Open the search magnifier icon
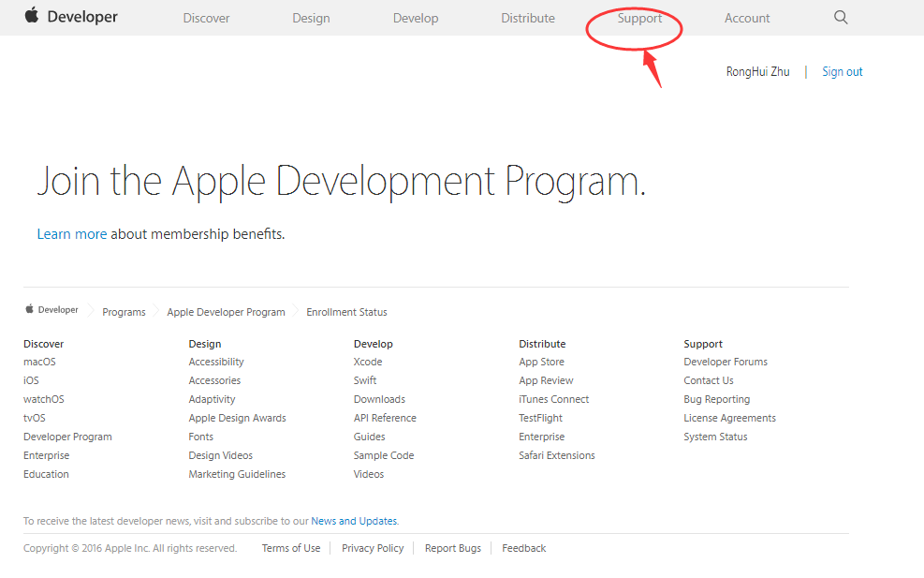The image size is (924, 578). [840, 17]
